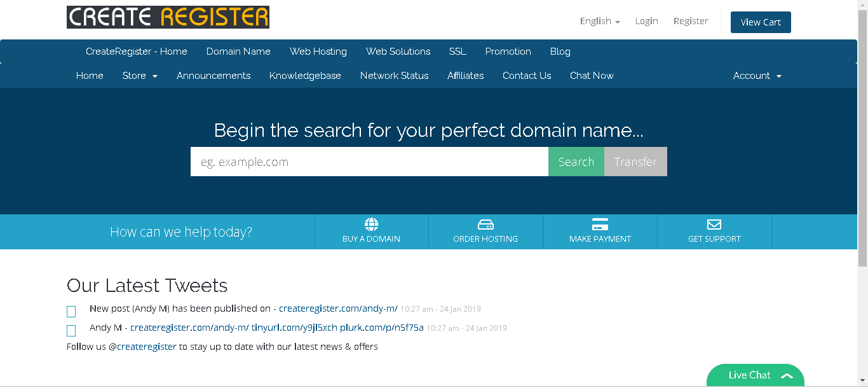Open the SSL menu item
Viewport: 868px width, 388px height.
tap(458, 52)
